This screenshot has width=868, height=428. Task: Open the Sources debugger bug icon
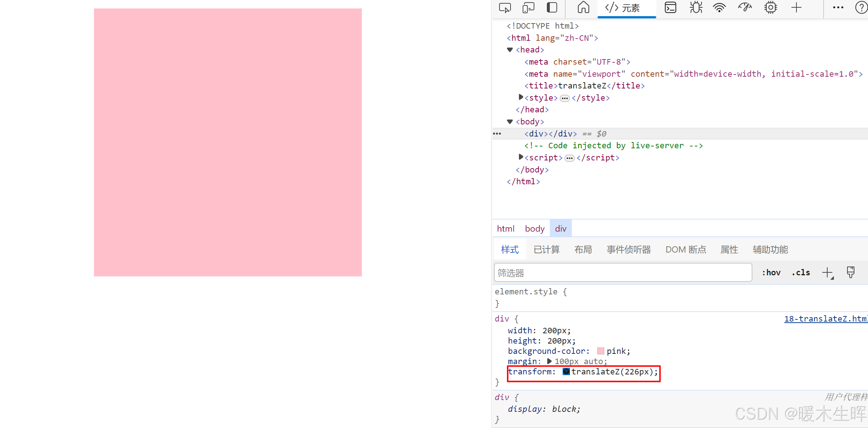(696, 8)
